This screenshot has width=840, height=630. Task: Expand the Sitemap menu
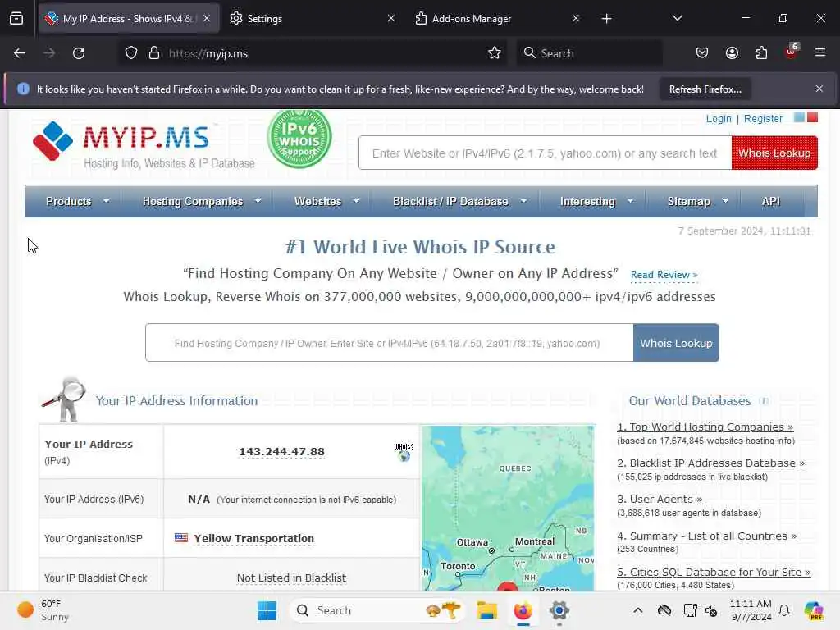click(x=697, y=202)
